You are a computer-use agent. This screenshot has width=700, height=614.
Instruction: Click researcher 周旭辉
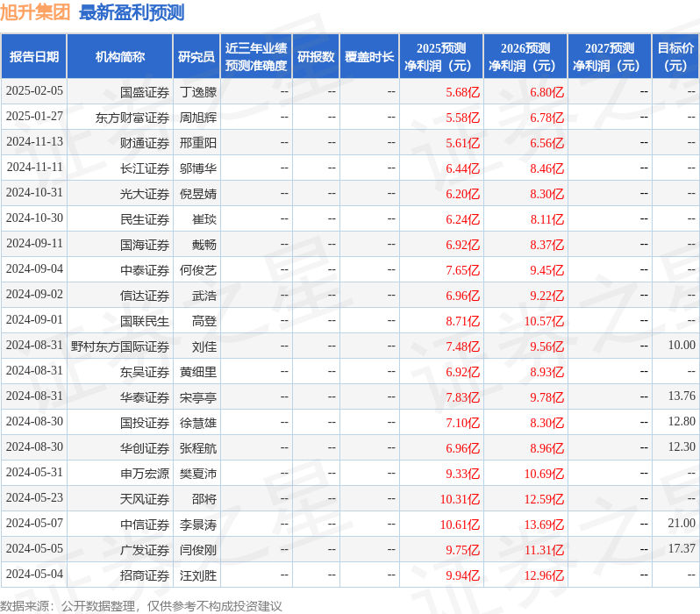pos(197,118)
